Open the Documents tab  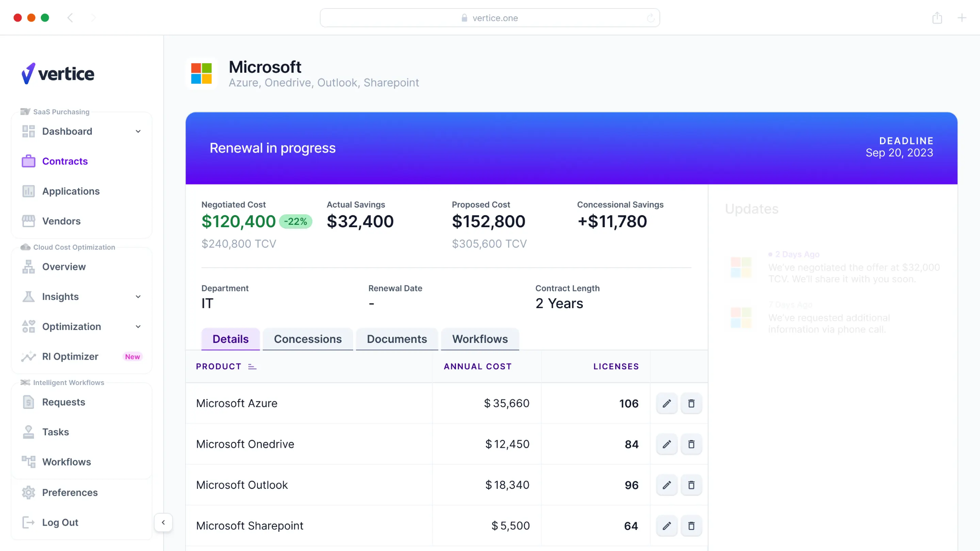397,339
